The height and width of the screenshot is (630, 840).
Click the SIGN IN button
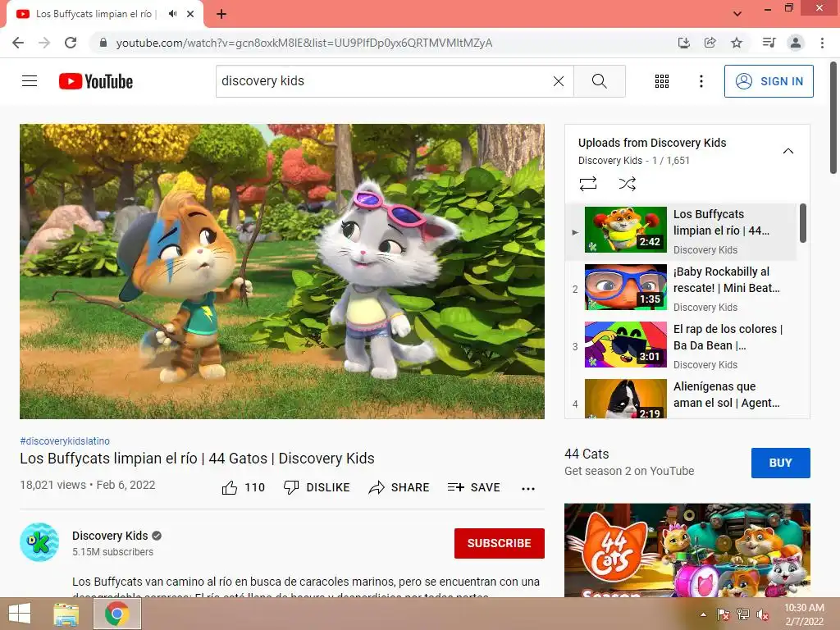coord(768,81)
